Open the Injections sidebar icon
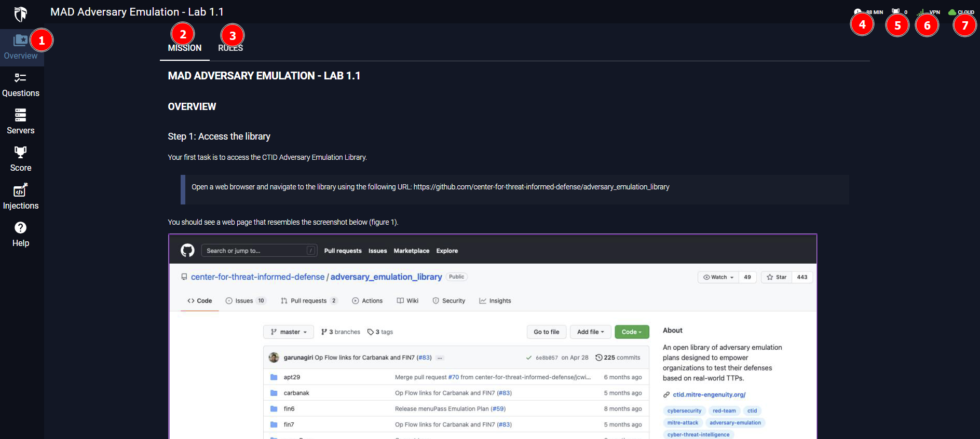980x439 pixels. (20, 190)
